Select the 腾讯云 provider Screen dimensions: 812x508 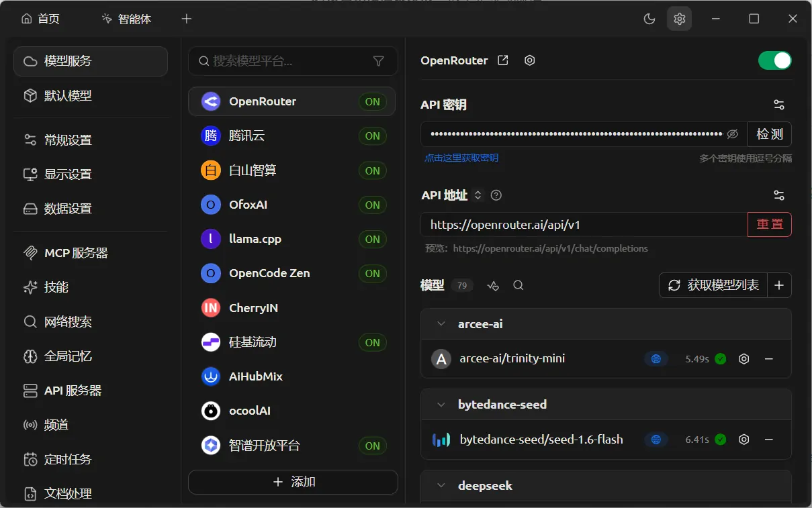coord(292,136)
